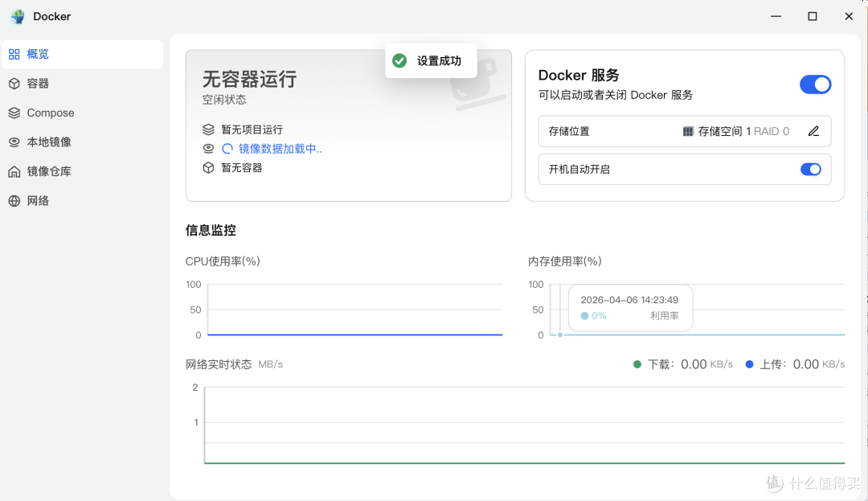Click the Docker 服务 title
This screenshot has width=868, height=501.
coord(579,76)
